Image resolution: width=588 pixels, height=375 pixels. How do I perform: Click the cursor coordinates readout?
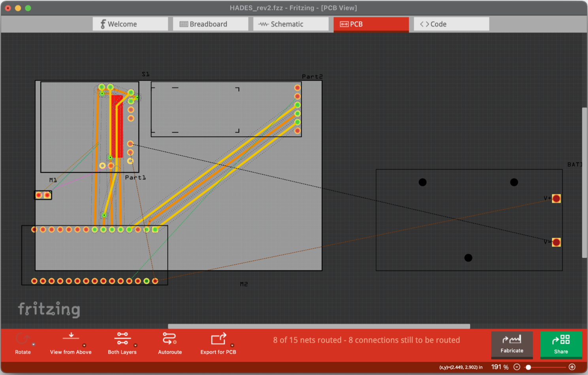(x=461, y=367)
